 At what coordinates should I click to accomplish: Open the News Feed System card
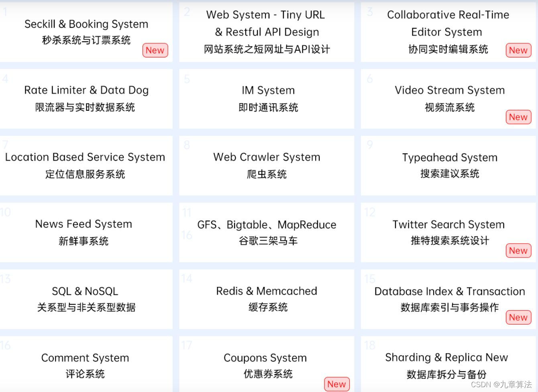click(x=86, y=232)
